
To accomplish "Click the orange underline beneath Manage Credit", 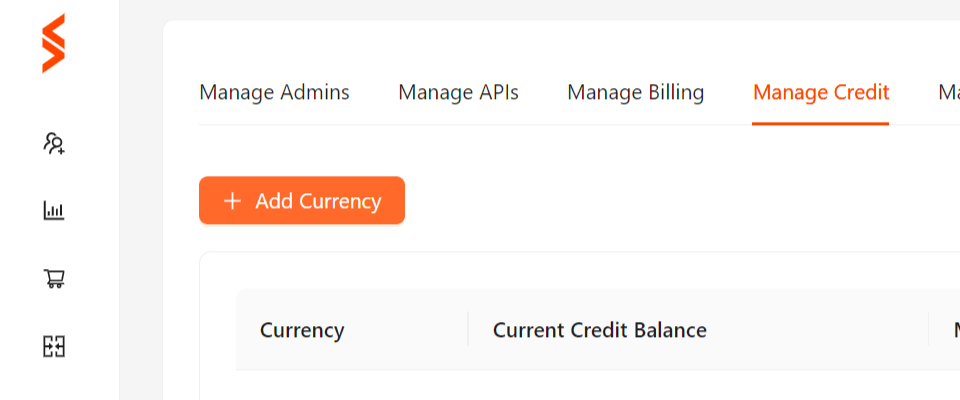I will pyautogui.click(x=820, y=124).
